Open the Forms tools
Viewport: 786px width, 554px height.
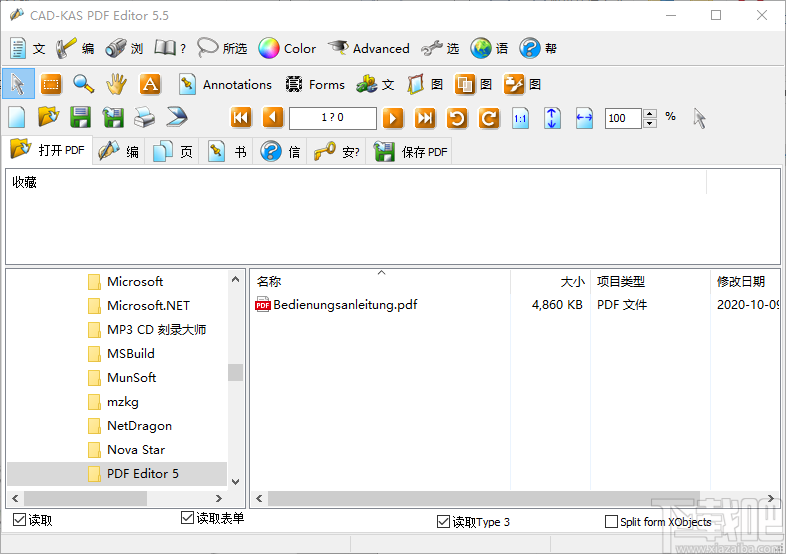pyautogui.click(x=315, y=85)
